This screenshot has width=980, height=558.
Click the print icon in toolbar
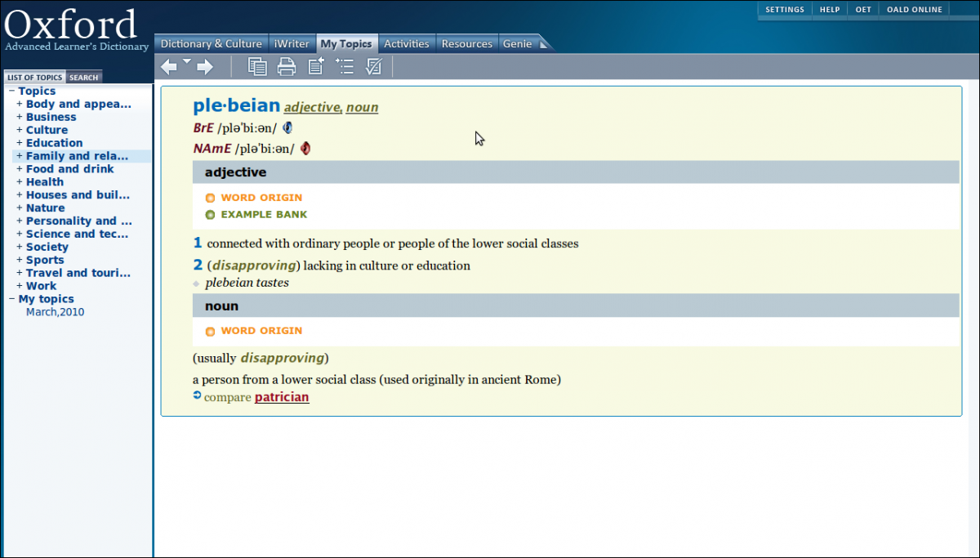click(x=287, y=67)
